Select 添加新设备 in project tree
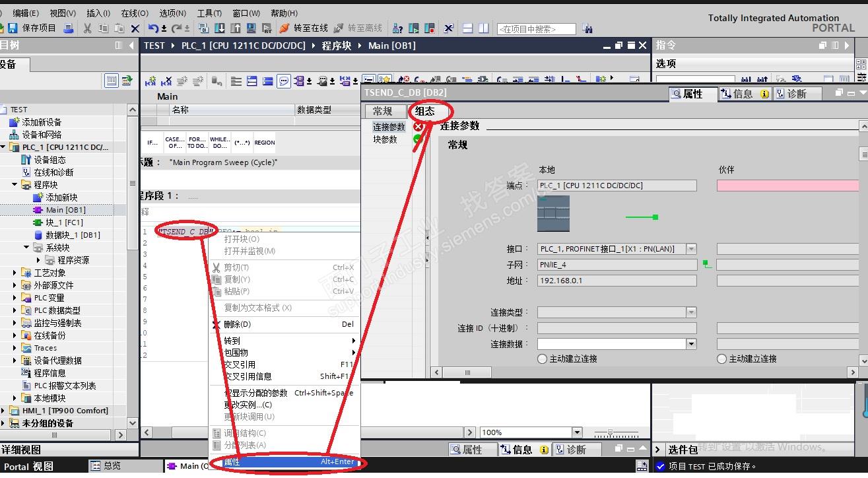Screen dimensions: 868x478 point(36,122)
